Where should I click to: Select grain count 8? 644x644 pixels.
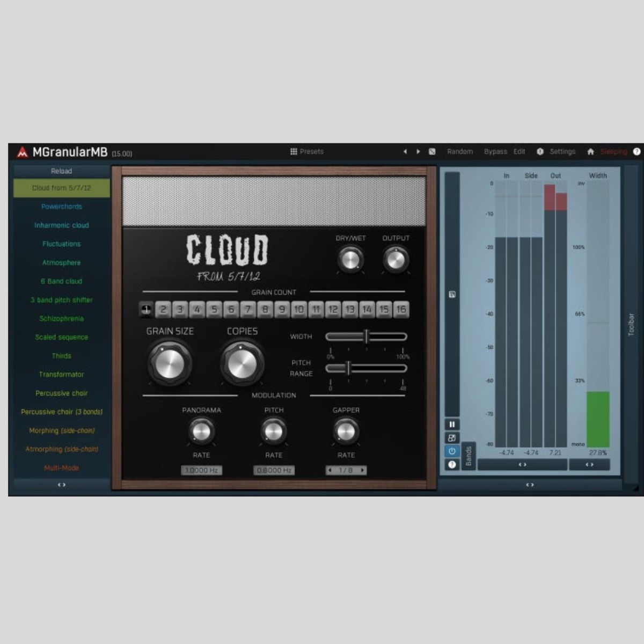pyautogui.click(x=265, y=309)
